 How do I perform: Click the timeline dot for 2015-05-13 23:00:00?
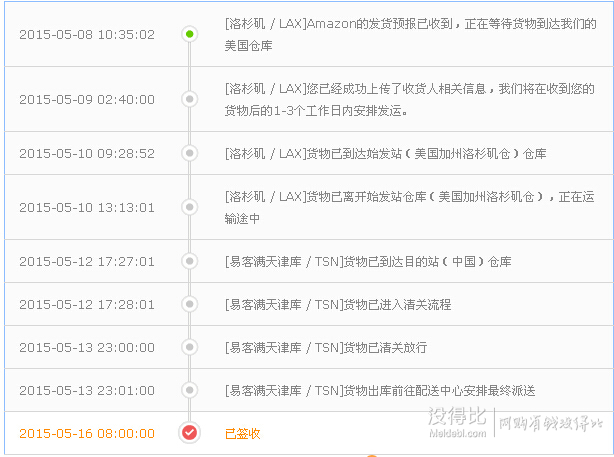tap(190, 347)
